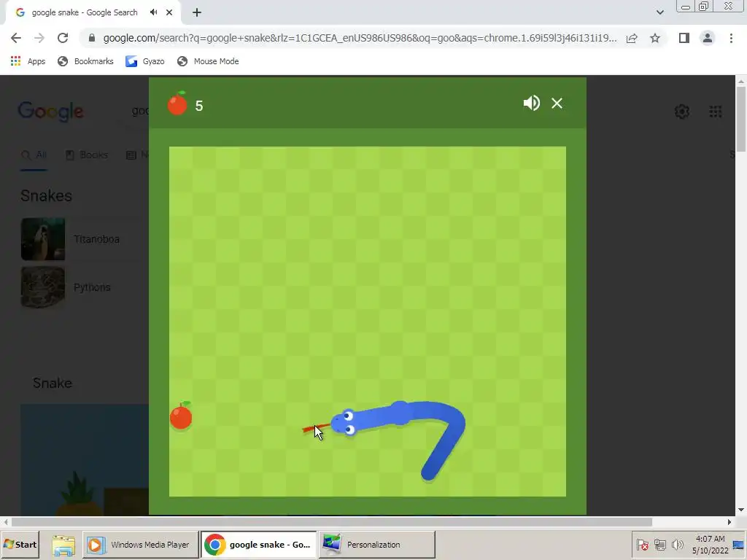747x560 pixels.
Task: Open the volume tray icon
Action: (x=677, y=544)
